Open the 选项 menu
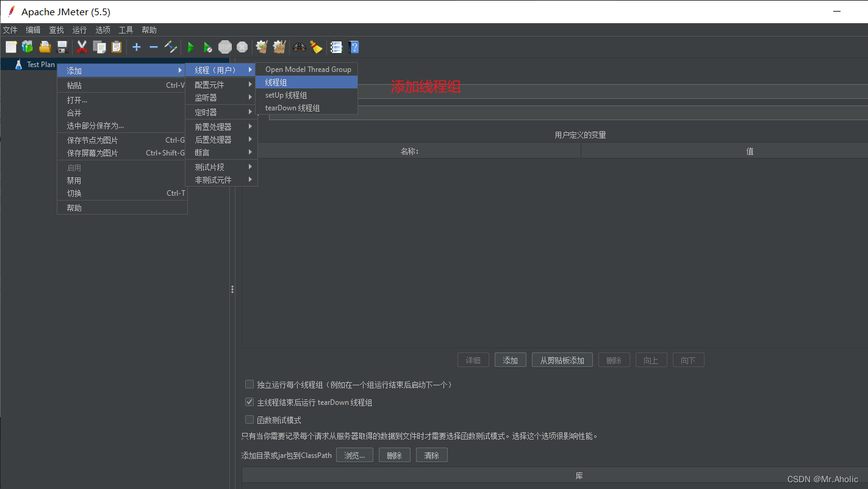 point(102,30)
